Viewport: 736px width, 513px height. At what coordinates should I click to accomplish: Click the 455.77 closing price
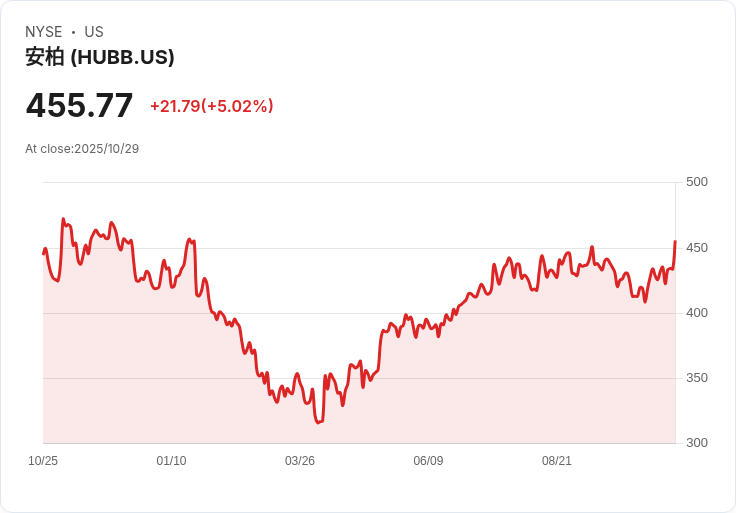(x=79, y=105)
